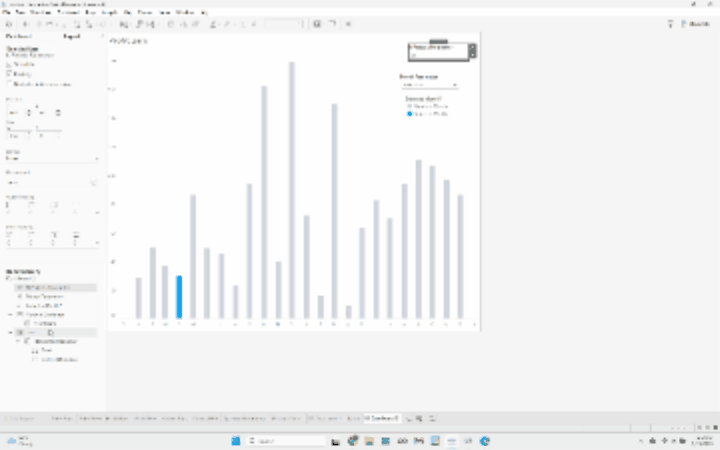
Task: Open the Worksheet menu
Action: [x=40, y=12]
